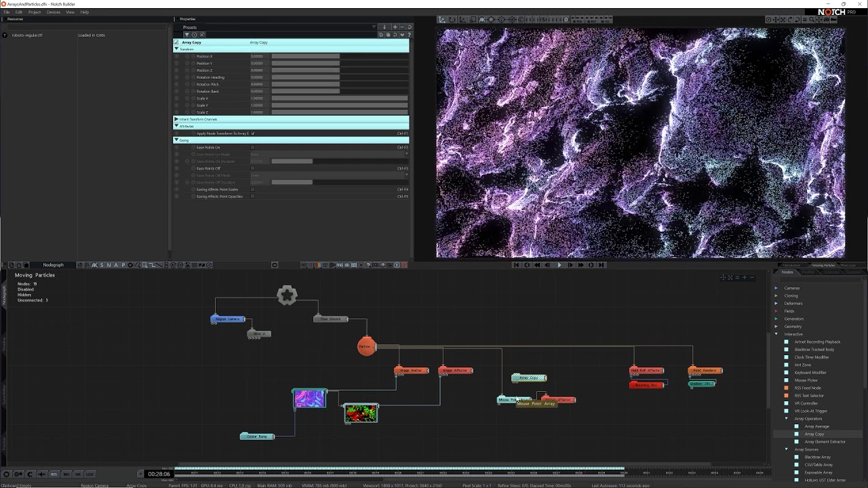868x488 pixels.
Task: Adjust the Scale X slider
Action: (x=340, y=98)
